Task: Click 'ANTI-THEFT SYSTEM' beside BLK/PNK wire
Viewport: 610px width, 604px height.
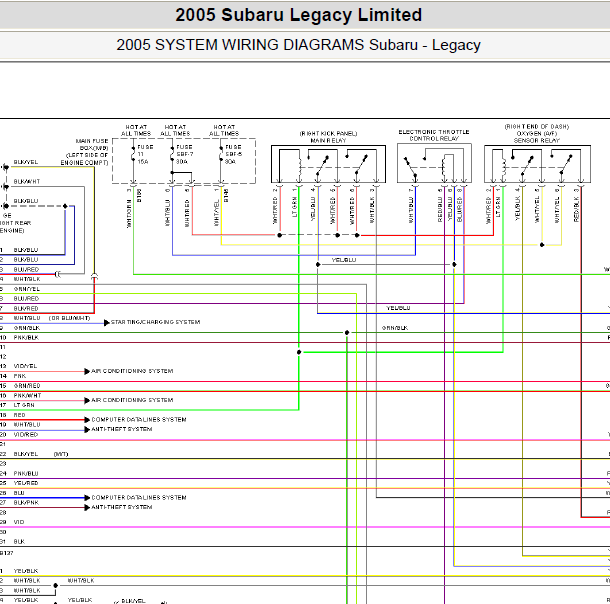Action: pos(121,508)
